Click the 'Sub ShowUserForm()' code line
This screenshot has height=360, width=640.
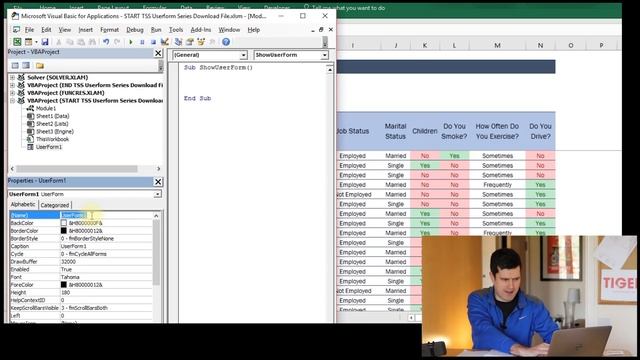coord(218,67)
